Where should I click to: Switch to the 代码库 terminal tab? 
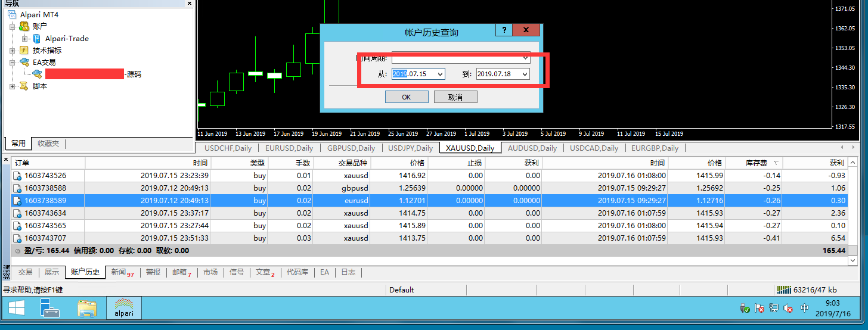pyautogui.click(x=297, y=272)
